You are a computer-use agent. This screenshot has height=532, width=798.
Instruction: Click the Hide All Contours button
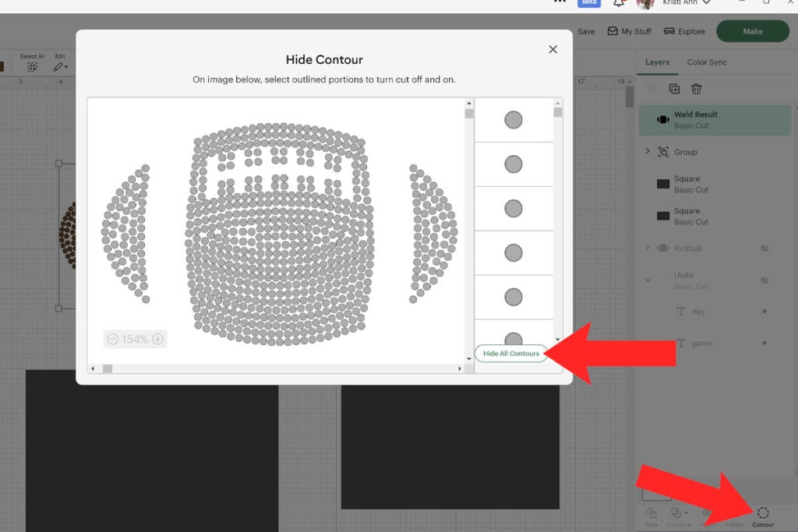pos(510,354)
